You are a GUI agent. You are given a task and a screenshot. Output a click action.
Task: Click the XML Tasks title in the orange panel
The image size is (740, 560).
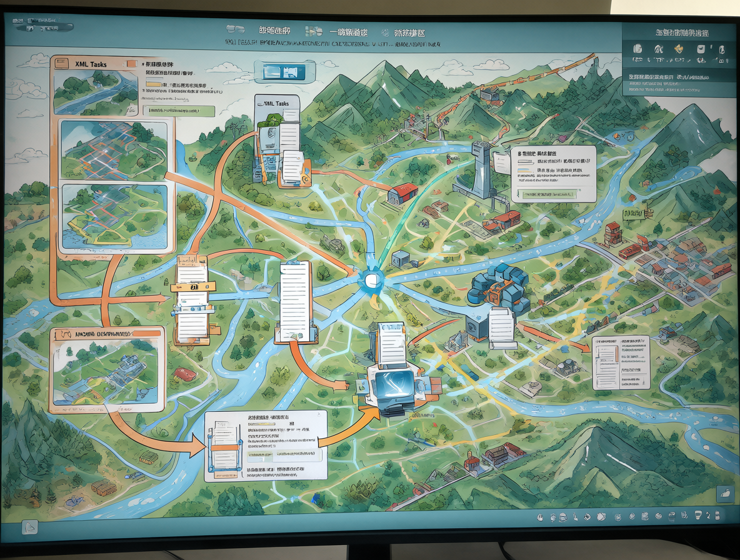(91, 64)
